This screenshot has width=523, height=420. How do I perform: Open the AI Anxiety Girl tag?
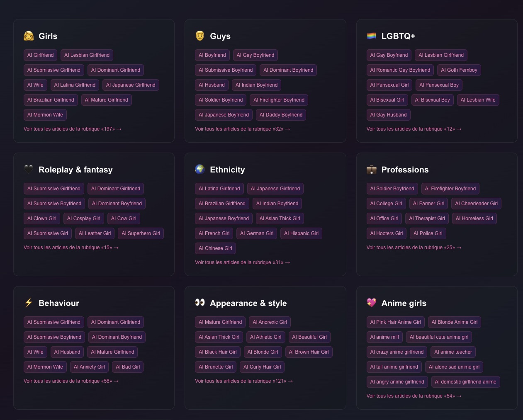(x=89, y=367)
